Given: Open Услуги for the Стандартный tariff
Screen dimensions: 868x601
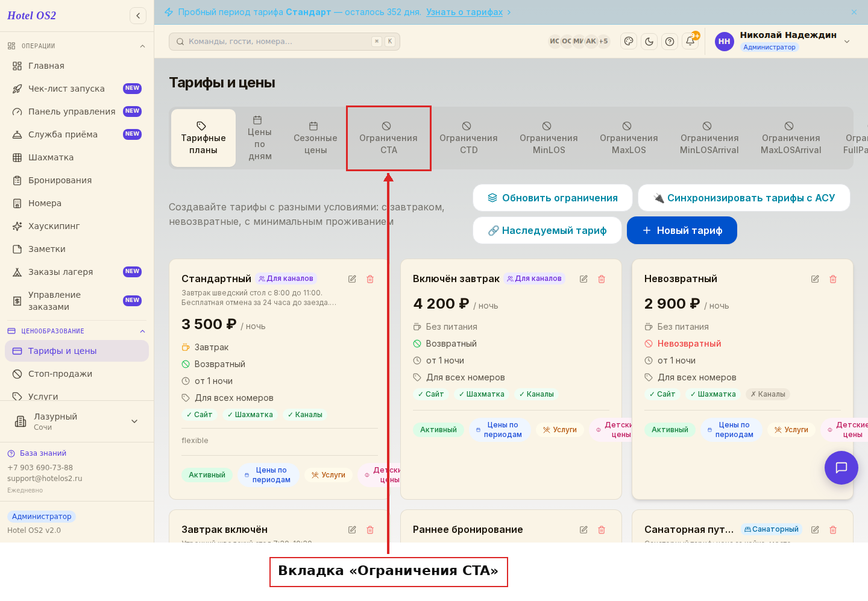Looking at the screenshot, I should pyautogui.click(x=329, y=475).
